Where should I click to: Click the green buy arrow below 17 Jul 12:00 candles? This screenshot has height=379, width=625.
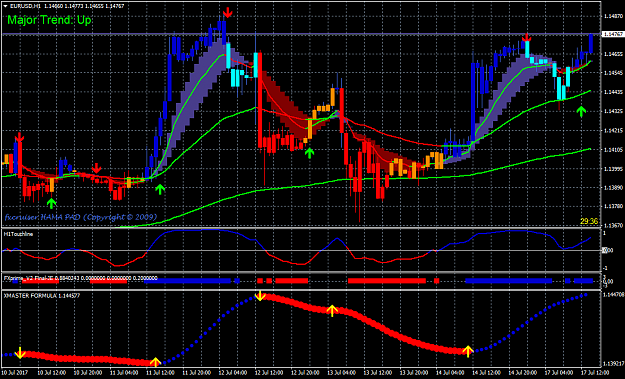point(581,111)
